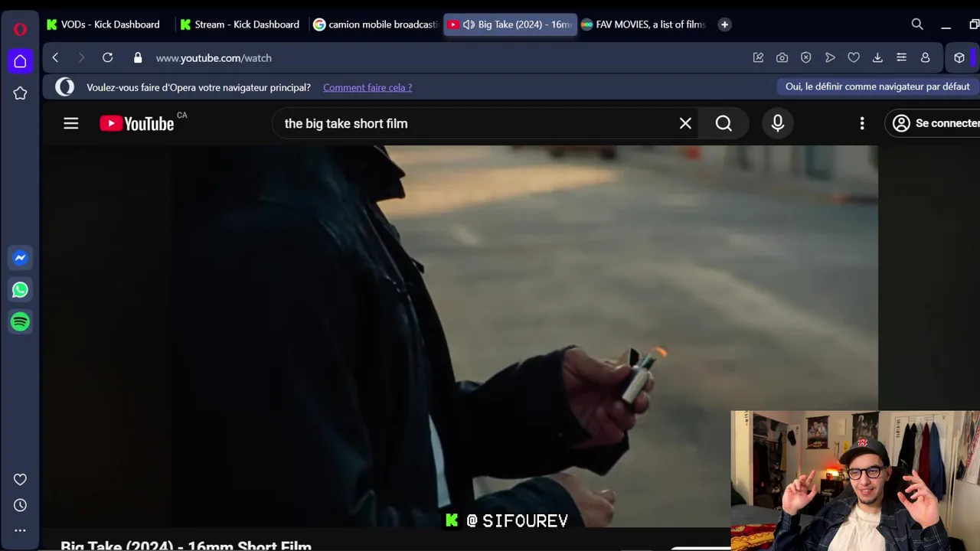Open Easy Setup sliders icon
The image size is (980, 551).
coord(901,57)
